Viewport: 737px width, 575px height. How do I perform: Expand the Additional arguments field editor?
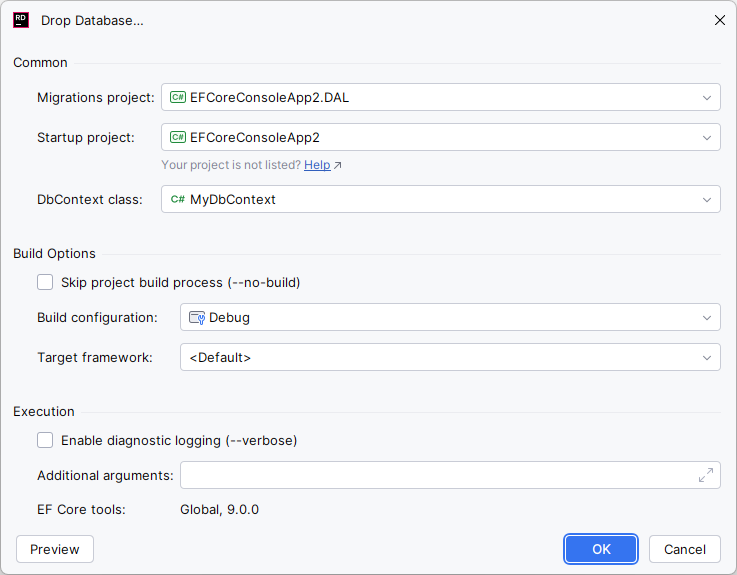click(706, 475)
